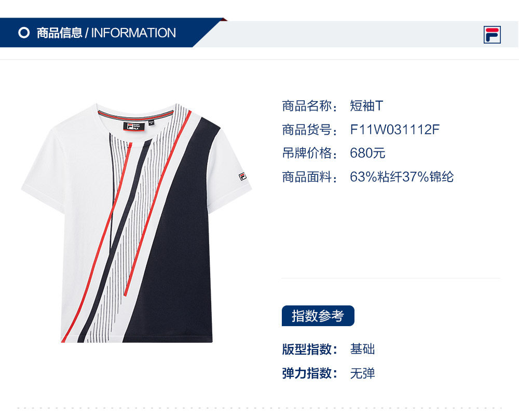Viewport: 519px width, 420px height.
Task: Click the fabric text 63%粘纤37%锦纶
Action: (402, 177)
